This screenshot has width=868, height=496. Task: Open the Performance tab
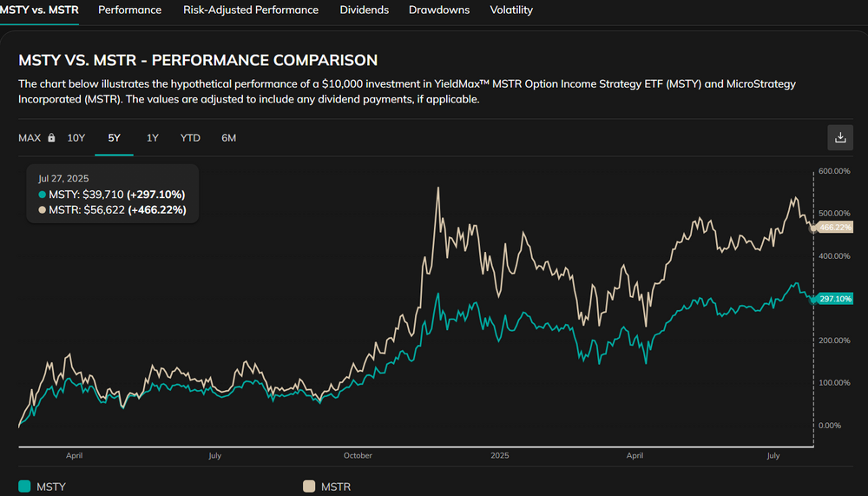coord(129,10)
